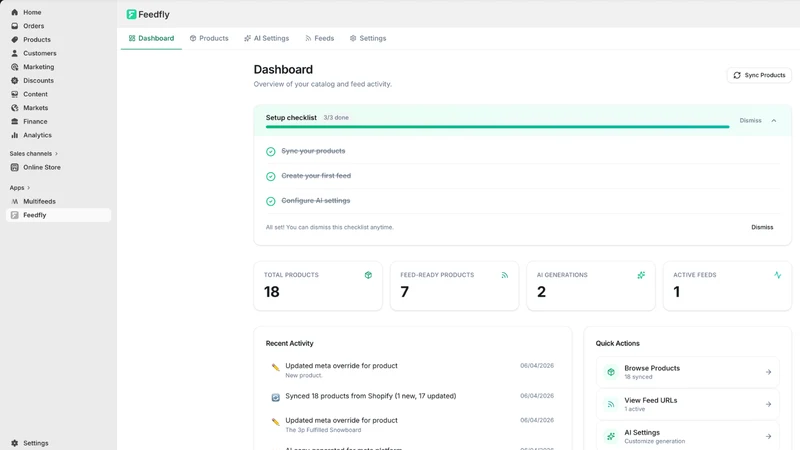This screenshot has width=800, height=450.
Task: Click the Active Feeds 1 card
Action: click(x=727, y=286)
